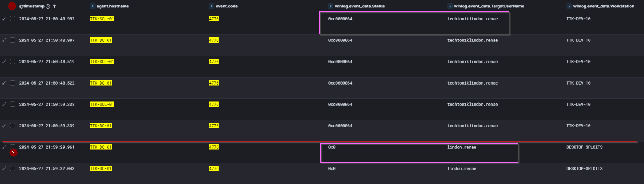Screen dimensions: 644x184
Task: Open expanded view for the 21:59:32.043 row
Action: pos(4,168)
